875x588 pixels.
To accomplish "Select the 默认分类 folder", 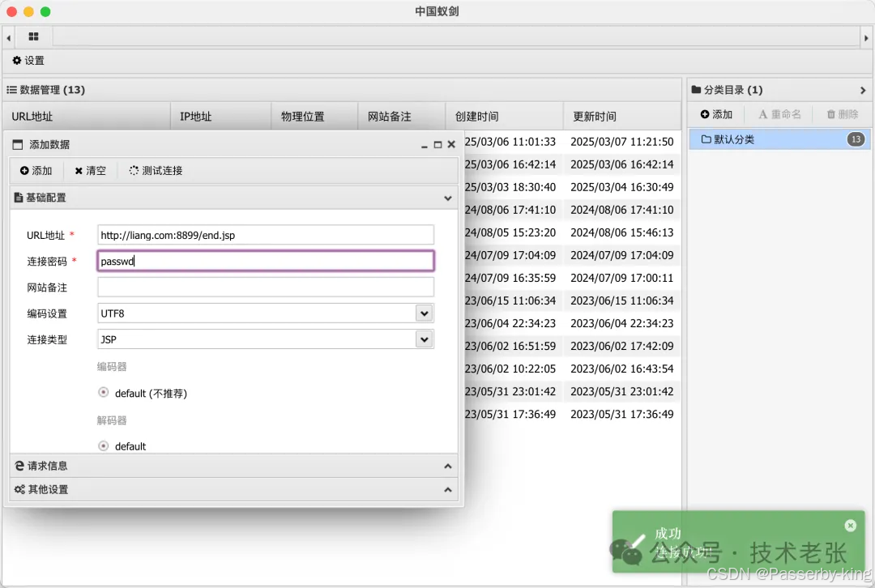I will coord(779,139).
